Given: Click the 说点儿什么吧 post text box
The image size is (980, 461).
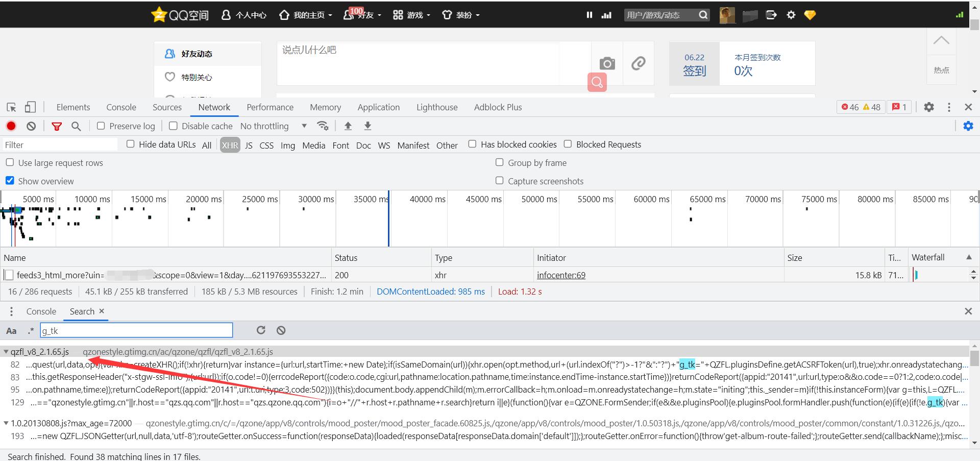Looking at the screenshot, I should point(434,63).
